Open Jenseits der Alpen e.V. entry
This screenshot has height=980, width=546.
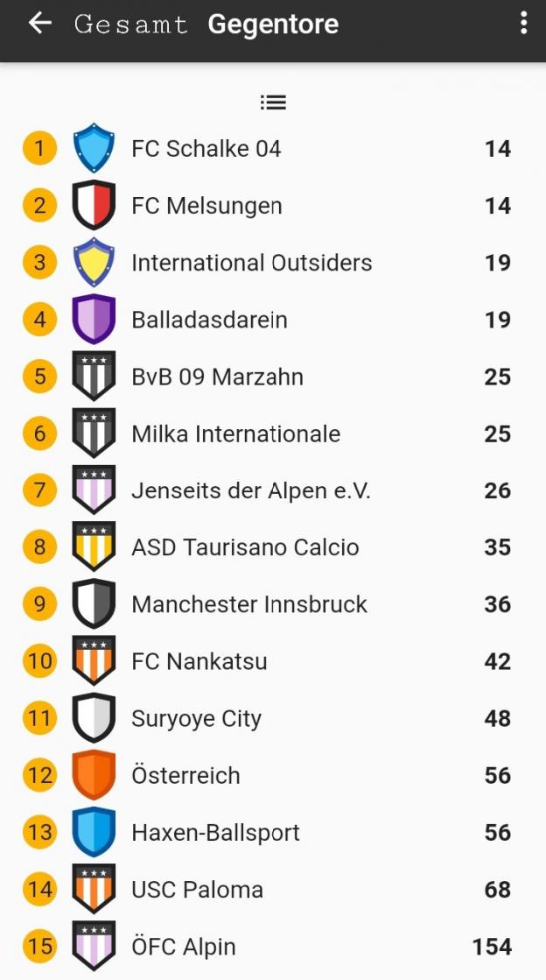251,490
